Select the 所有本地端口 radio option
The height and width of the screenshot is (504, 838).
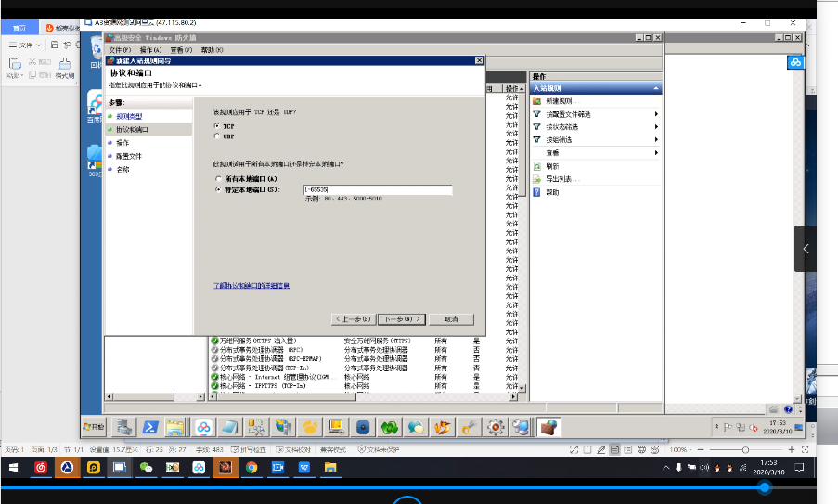[217, 178]
